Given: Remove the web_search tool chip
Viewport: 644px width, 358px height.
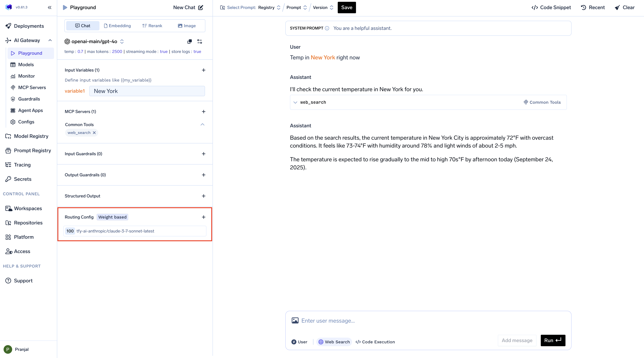Looking at the screenshot, I should [x=94, y=133].
